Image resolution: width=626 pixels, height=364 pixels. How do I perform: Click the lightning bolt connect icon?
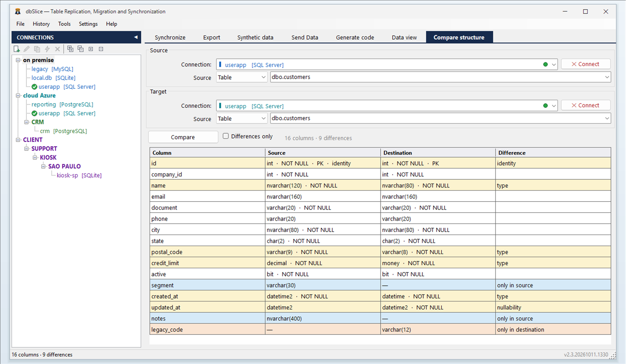(47, 49)
